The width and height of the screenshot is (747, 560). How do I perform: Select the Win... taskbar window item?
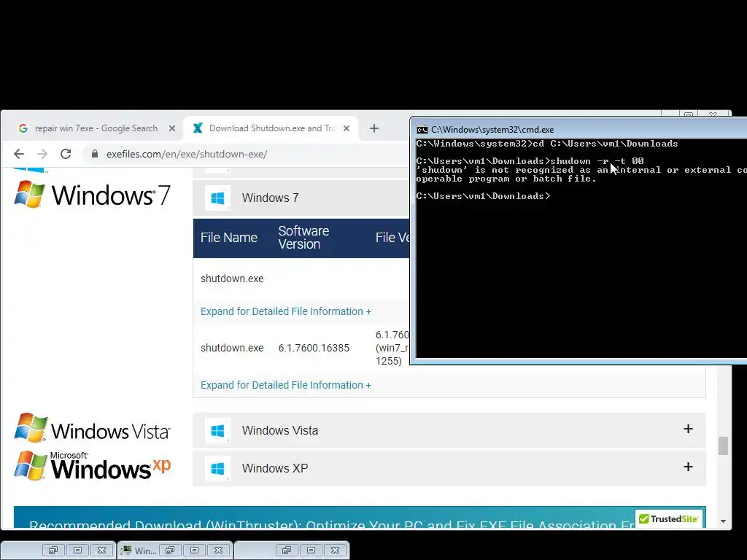(139, 551)
